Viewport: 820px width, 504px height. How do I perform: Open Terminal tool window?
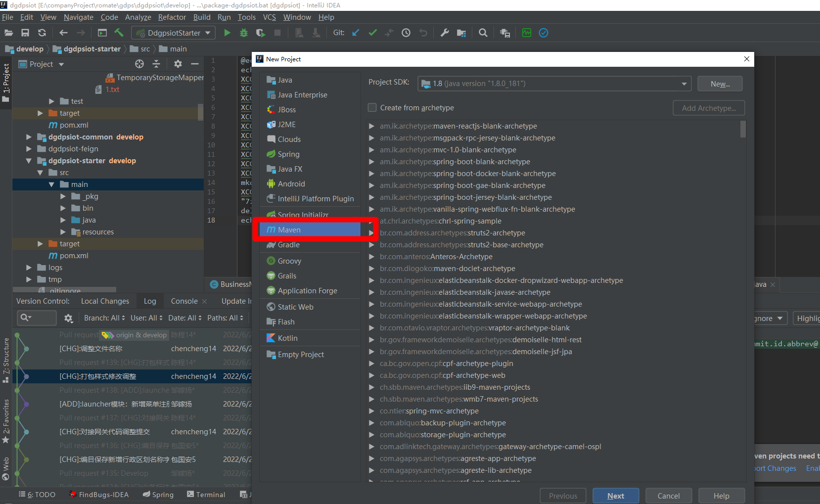[206, 495]
